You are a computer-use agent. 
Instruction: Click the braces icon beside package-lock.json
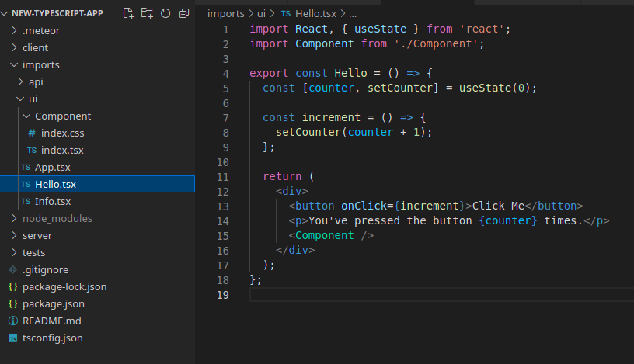point(13,287)
